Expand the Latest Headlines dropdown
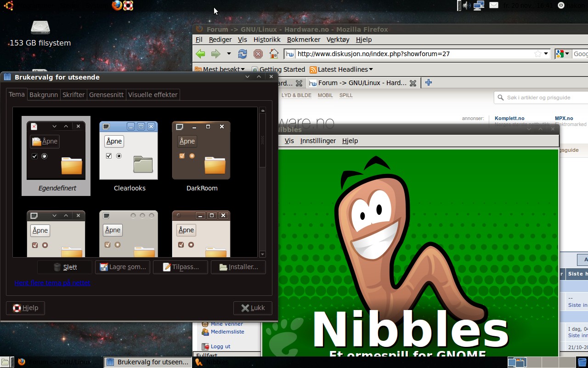 click(371, 69)
